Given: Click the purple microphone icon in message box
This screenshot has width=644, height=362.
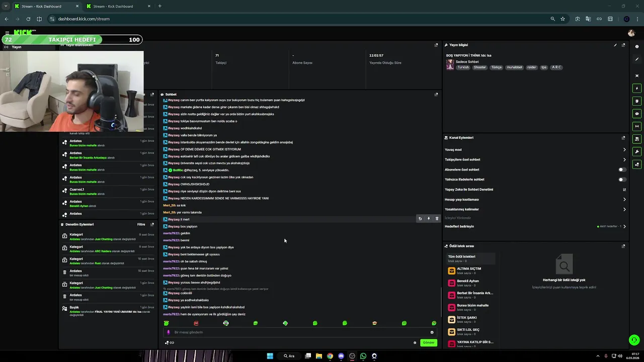Looking at the screenshot, I should 169,332.
